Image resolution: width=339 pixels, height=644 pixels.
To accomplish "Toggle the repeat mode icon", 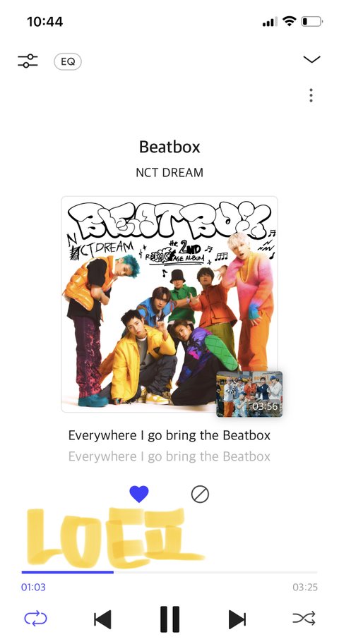I will click(36, 618).
